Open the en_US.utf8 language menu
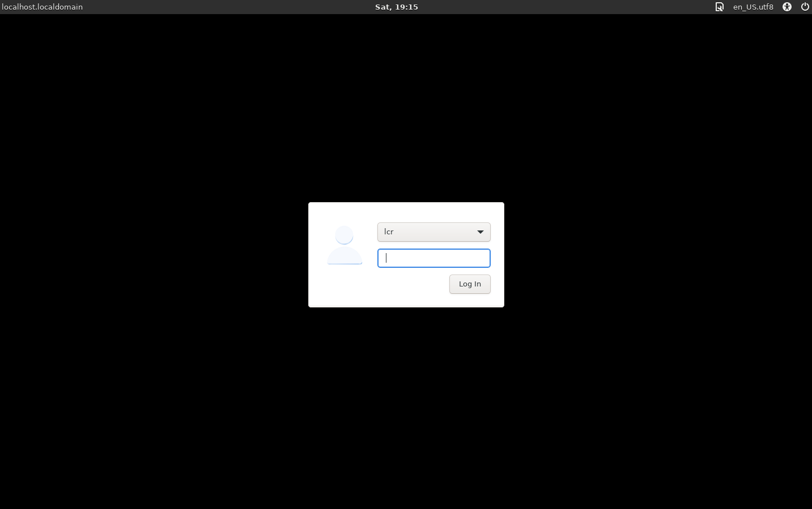 pyautogui.click(x=753, y=7)
